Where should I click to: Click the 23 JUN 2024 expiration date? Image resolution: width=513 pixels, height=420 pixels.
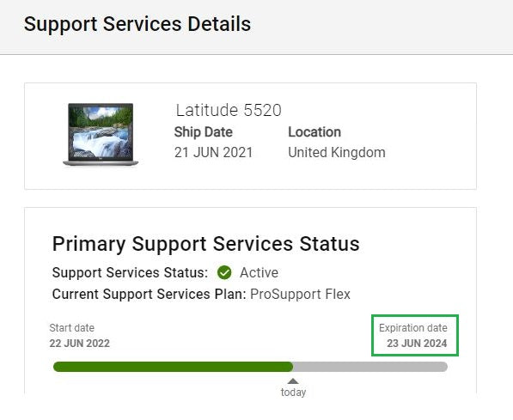(417, 344)
